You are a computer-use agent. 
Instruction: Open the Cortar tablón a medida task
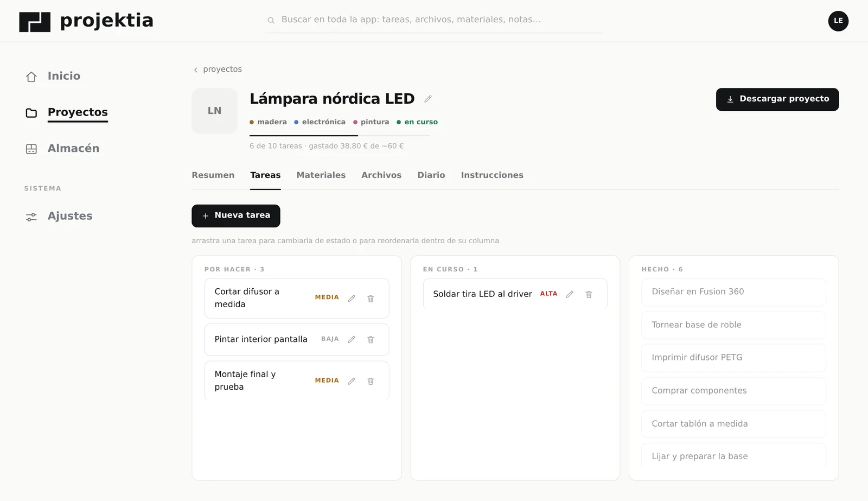[733, 424]
